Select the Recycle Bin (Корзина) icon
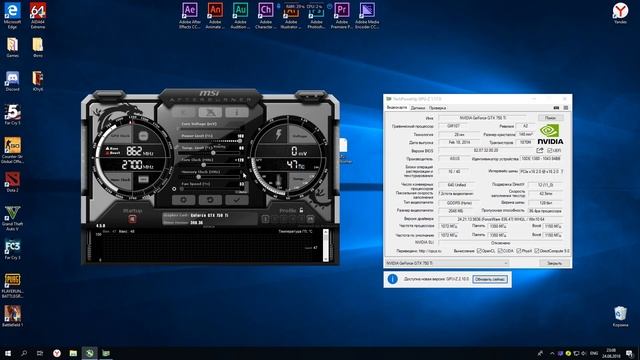The width and height of the screenshot is (640, 360). coord(620,316)
